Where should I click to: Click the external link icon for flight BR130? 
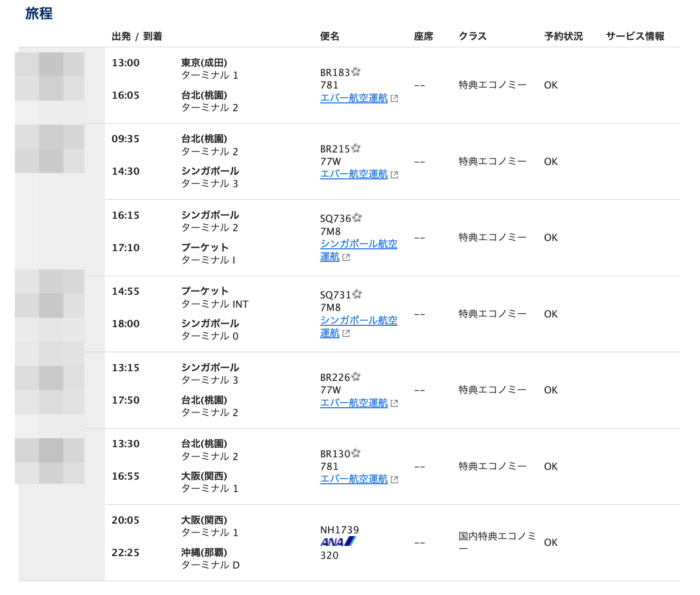point(394,480)
